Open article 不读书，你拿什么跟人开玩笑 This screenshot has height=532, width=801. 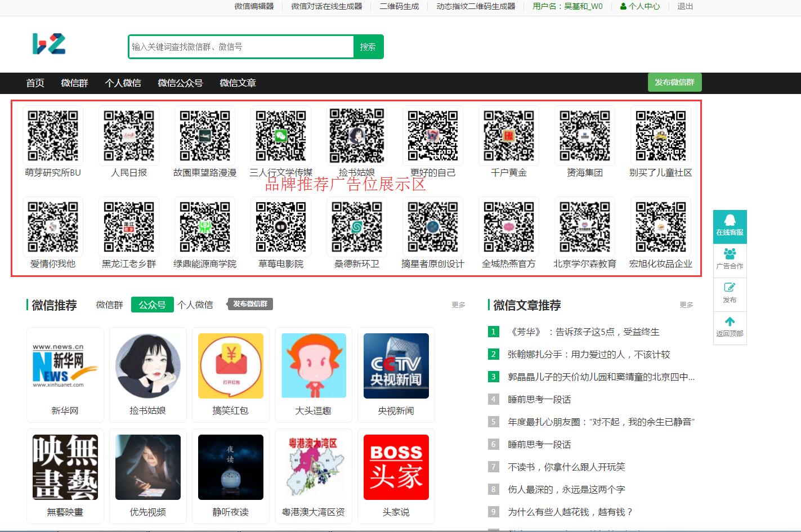point(566,467)
